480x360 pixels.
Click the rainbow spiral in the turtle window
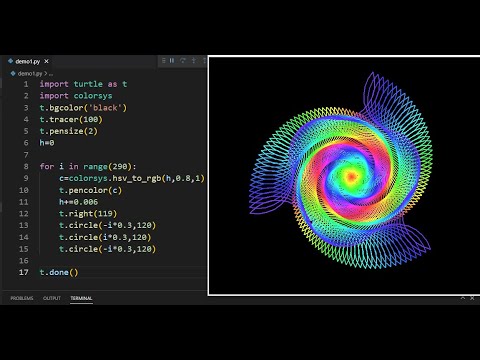341,171
